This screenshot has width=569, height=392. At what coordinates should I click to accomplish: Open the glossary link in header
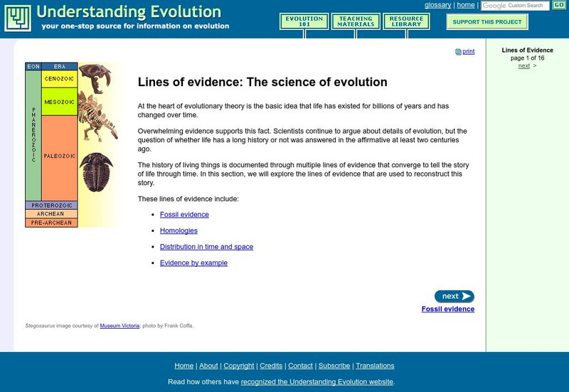tap(437, 5)
